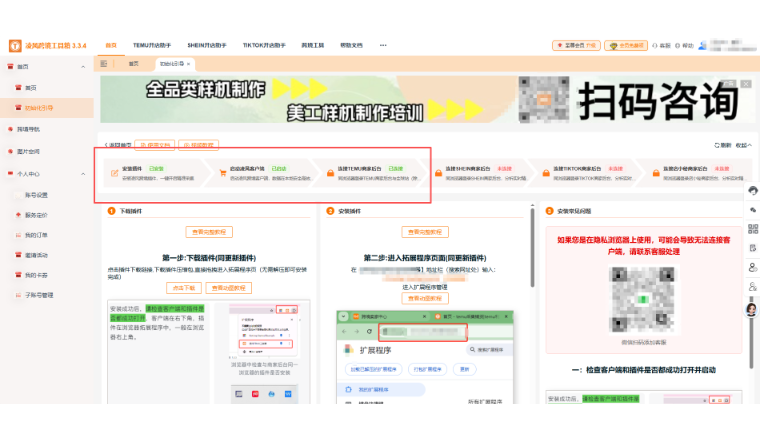Click the headset support icon in right floating bar
The height and width of the screenshot is (440, 760).
[x=752, y=190]
